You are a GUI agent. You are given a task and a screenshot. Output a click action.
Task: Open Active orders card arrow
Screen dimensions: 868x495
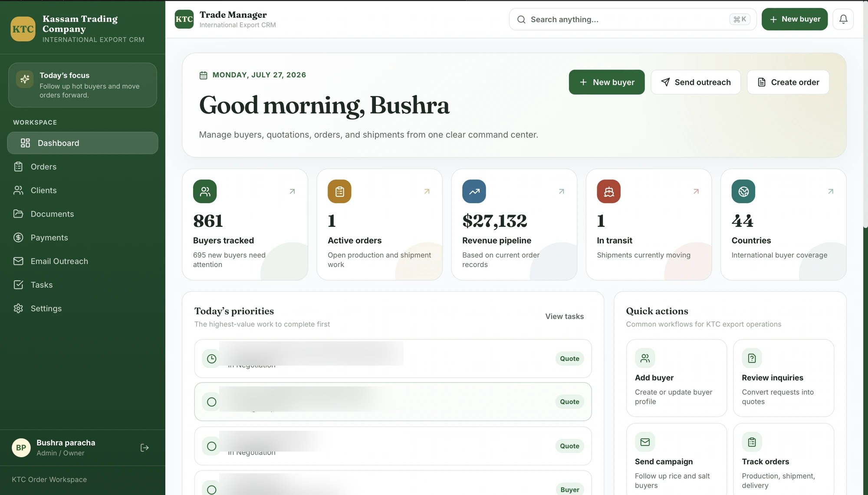[x=427, y=191]
